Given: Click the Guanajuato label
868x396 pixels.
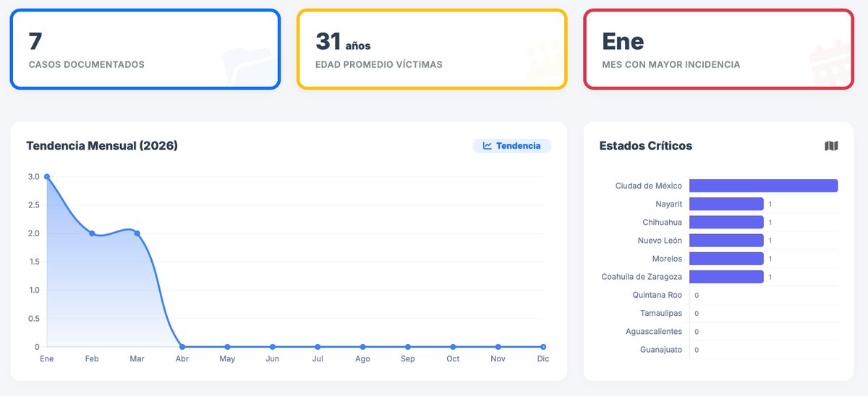Looking at the screenshot, I should click(x=661, y=350).
